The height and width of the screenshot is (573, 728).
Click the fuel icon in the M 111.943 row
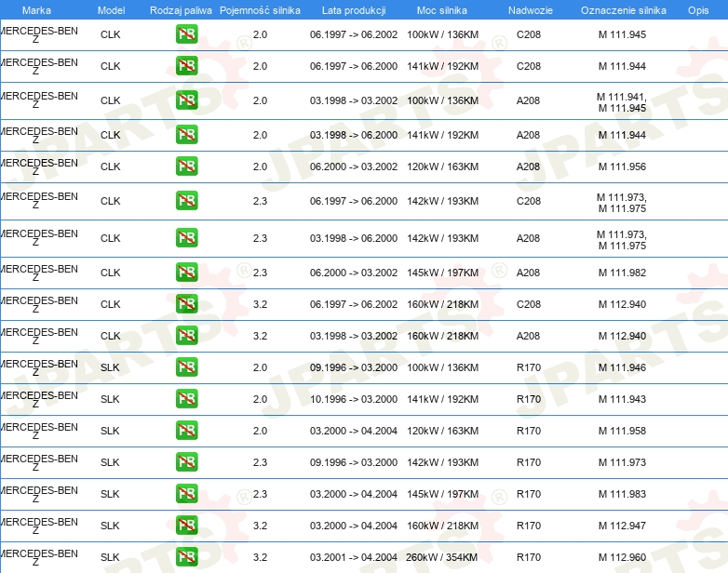186,398
